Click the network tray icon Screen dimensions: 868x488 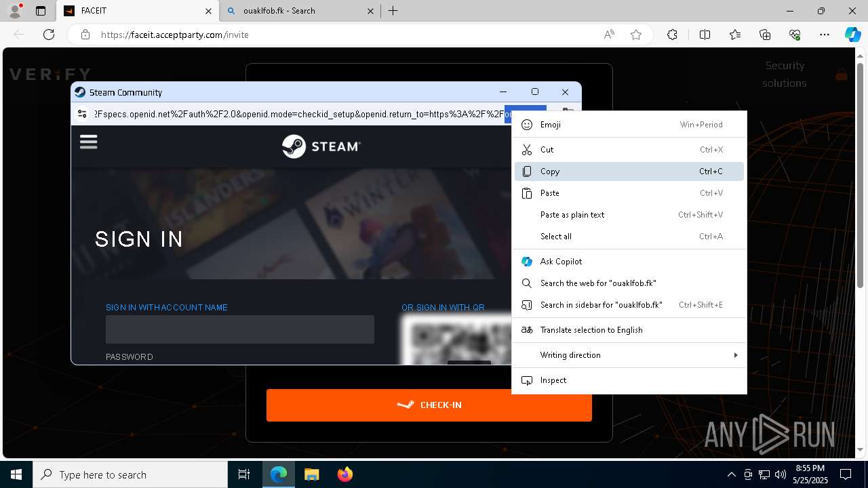(764, 474)
